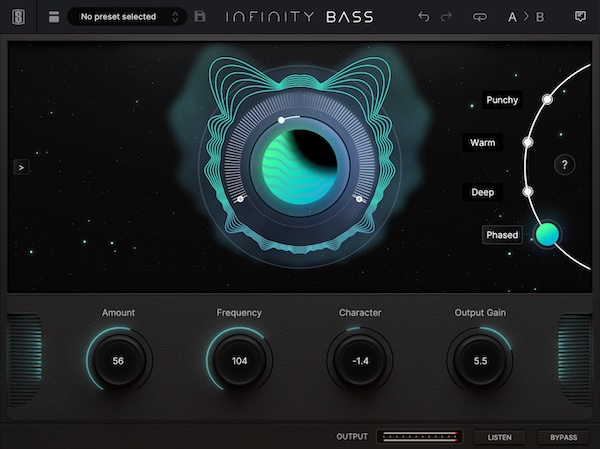
Task: Select the Deep mode label
Action: click(x=483, y=192)
